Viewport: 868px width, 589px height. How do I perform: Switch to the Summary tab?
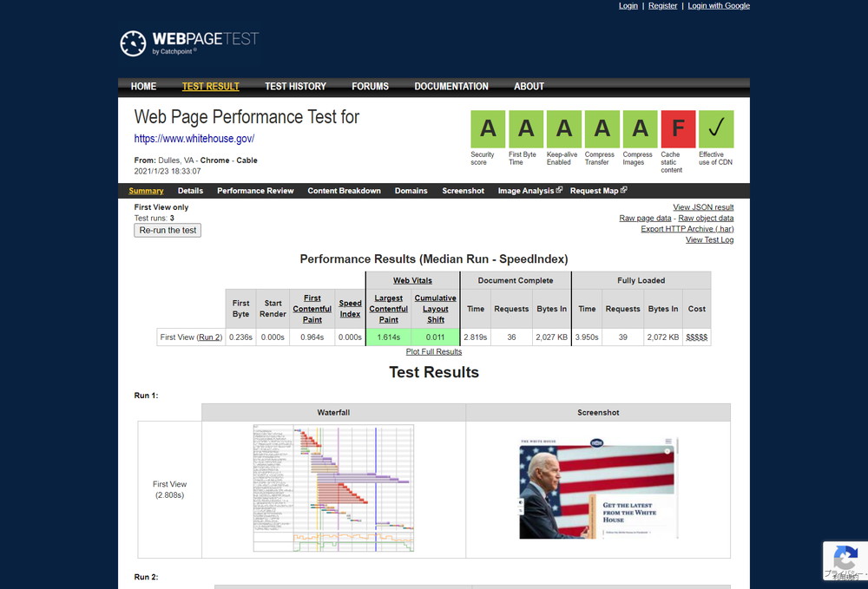tap(146, 191)
